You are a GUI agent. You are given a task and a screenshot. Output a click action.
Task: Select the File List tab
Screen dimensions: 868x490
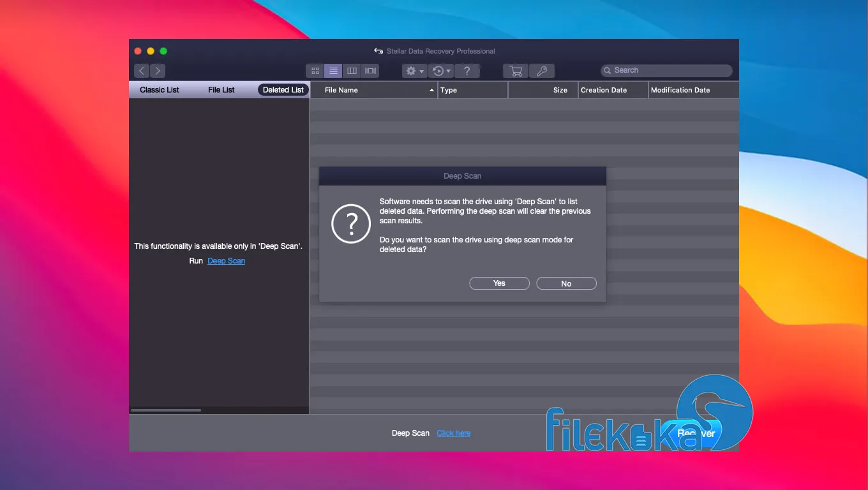pyautogui.click(x=221, y=90)
